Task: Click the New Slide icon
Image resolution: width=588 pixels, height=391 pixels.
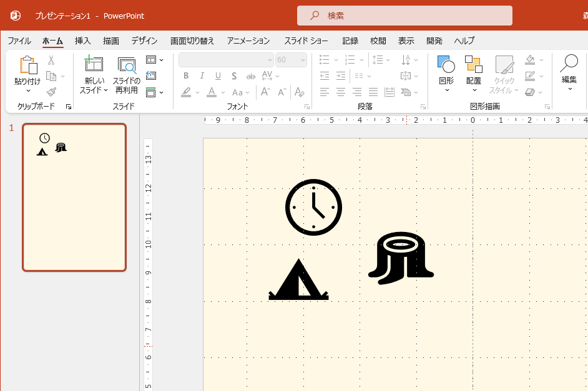Action: tap(94, 64)
